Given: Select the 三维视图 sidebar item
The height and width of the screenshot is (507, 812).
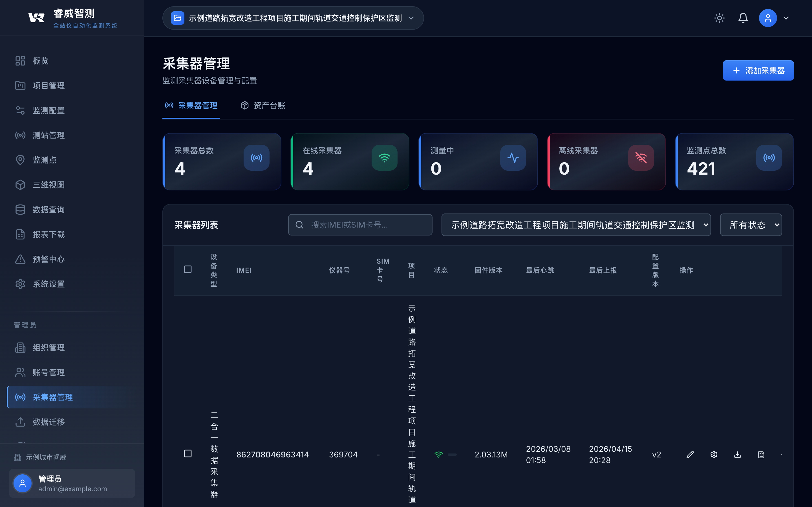Looking at the screenshot, I should [x=49, y=184].
